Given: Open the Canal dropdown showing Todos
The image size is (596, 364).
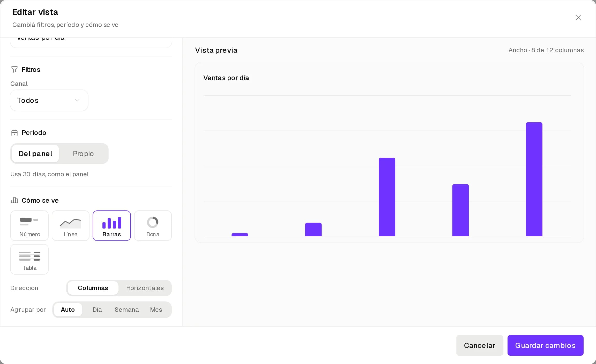Looking at the screenshot, I should tap(49, 100).
